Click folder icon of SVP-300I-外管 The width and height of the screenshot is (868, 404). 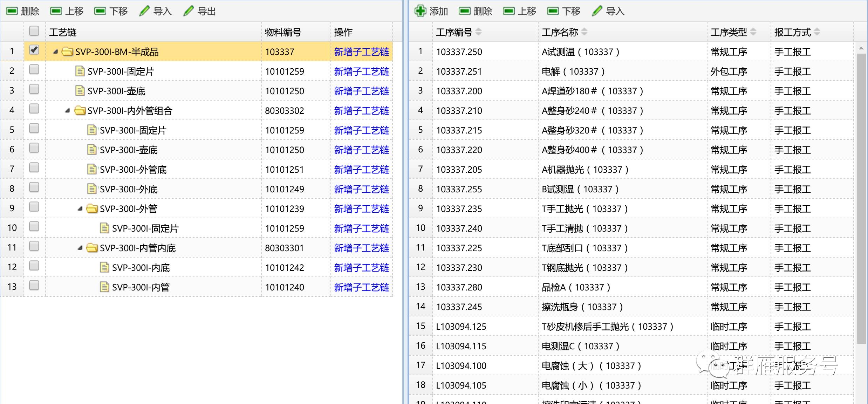pyautogui.click(x=92, y=209)
